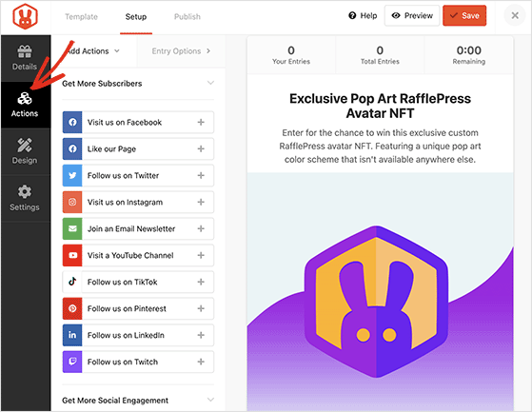Click the Twitch icon
The width and height of the screenshot is (532, 412).
[72, 362]
